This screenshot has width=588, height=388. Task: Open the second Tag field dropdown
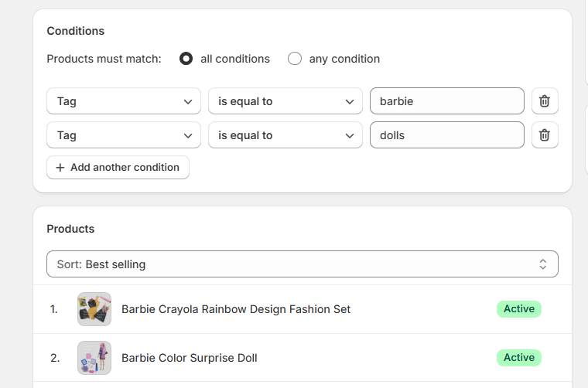click(124, 135)
